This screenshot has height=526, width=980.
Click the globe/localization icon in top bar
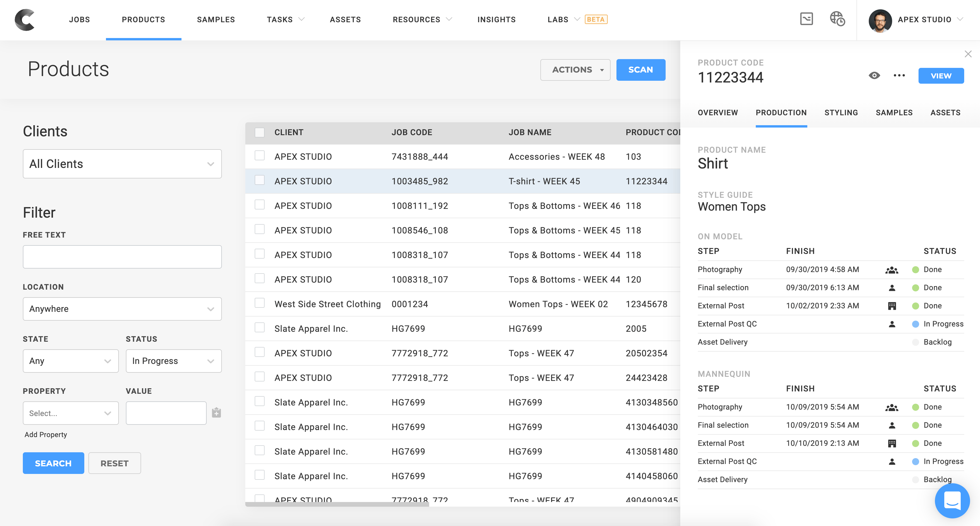(837, 19)
